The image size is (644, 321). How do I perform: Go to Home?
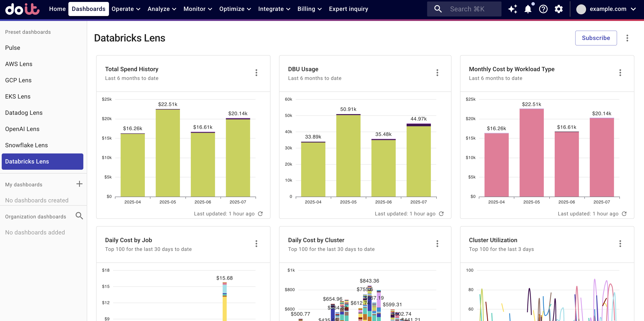57,9
